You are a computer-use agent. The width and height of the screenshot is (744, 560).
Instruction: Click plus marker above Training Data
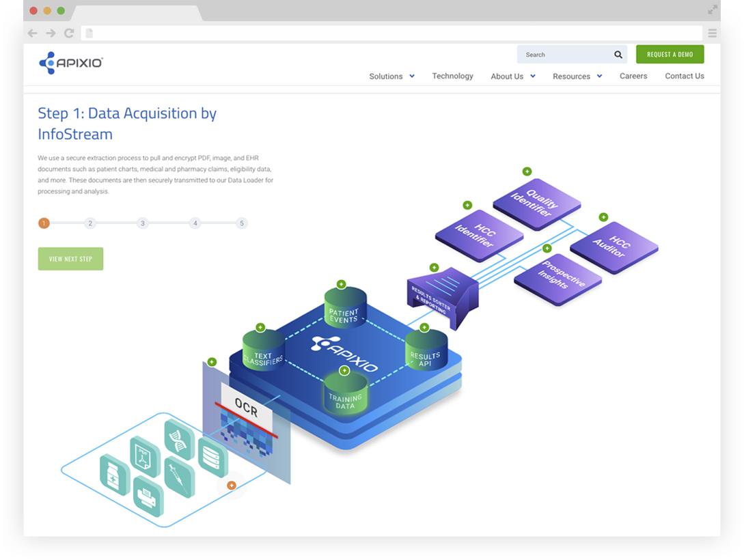(x=344, y=370)
